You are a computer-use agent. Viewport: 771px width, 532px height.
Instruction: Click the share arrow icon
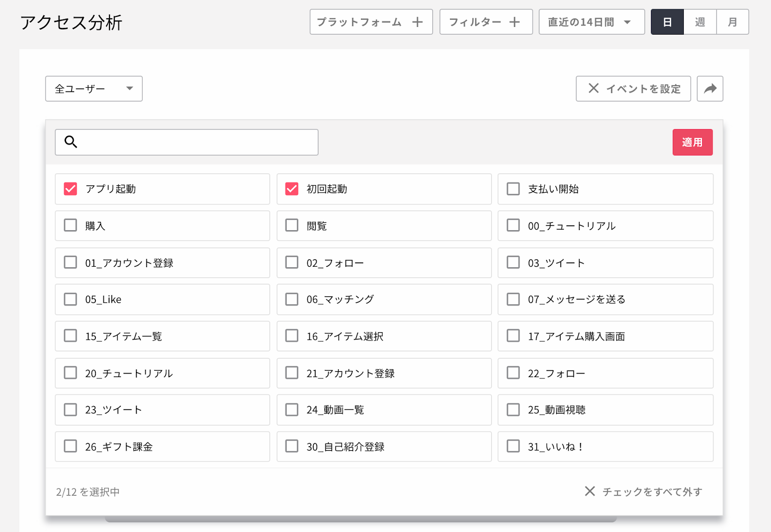710,89
